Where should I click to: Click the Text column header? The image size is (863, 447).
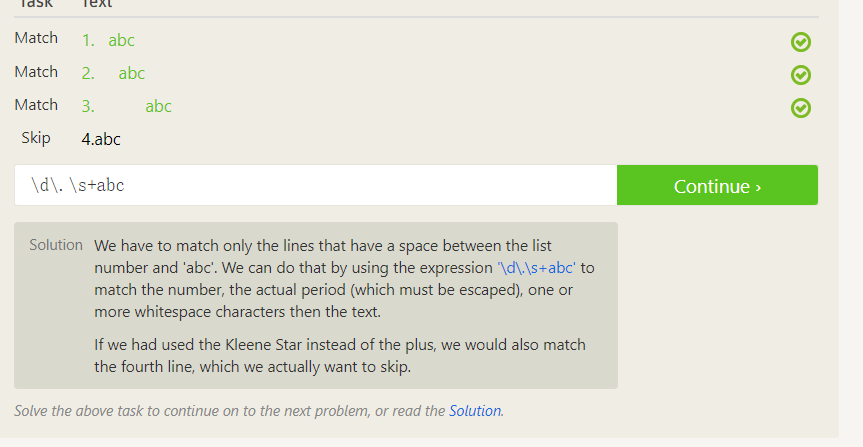coord(97,4)
